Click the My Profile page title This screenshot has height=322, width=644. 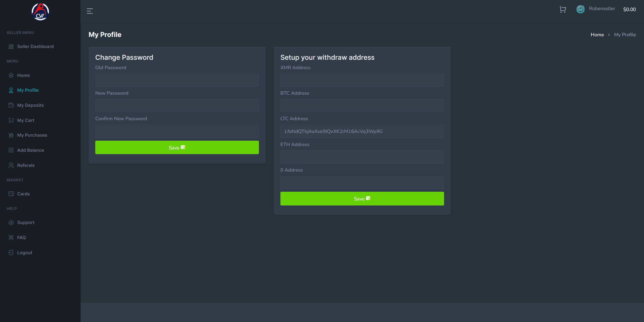point(105,35)
